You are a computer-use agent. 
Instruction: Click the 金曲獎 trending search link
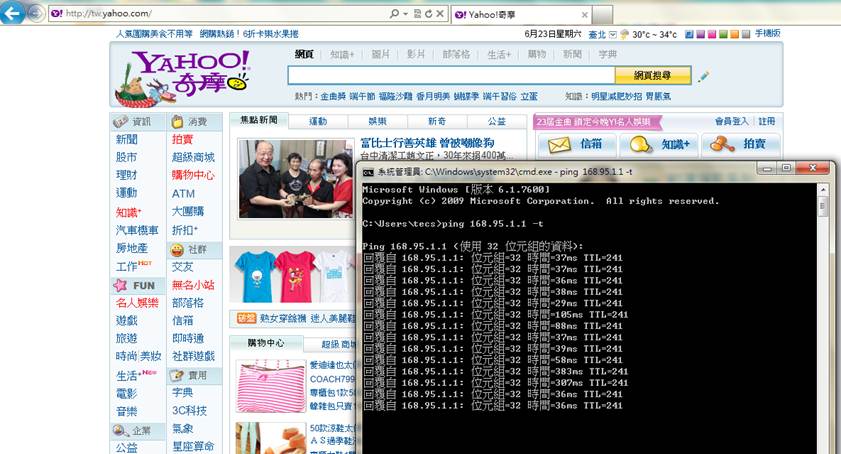tap(333, 97)
